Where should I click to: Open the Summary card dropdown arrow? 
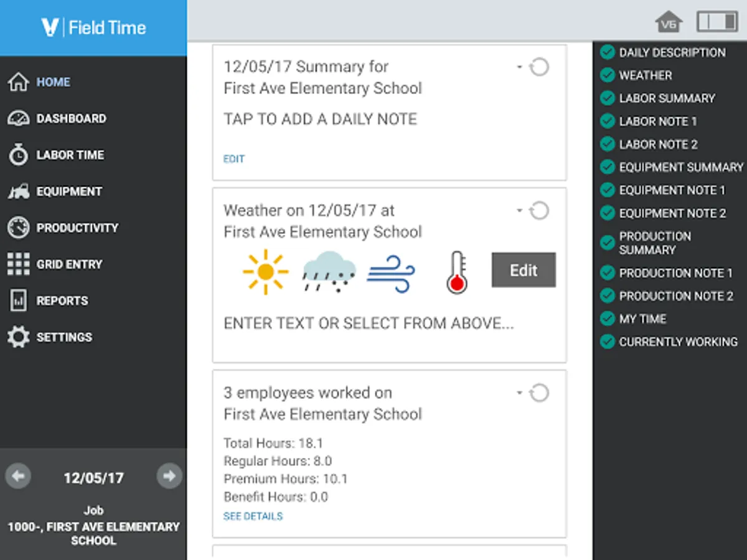coord(520,67)
